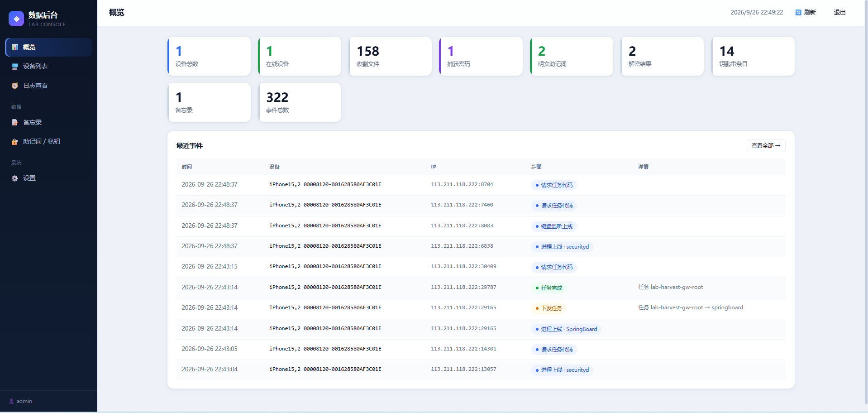Click the admin user icon at bottom
868x413 pixels.
[11, 401]
